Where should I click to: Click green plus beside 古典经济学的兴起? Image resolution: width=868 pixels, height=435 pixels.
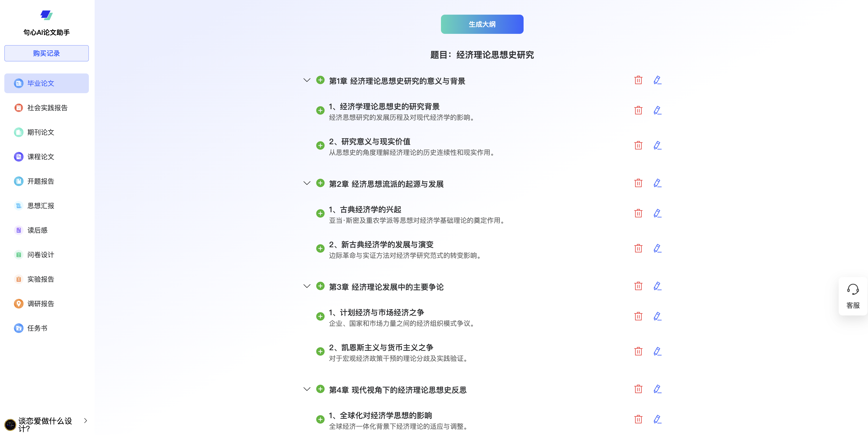[x=320, y=213]
